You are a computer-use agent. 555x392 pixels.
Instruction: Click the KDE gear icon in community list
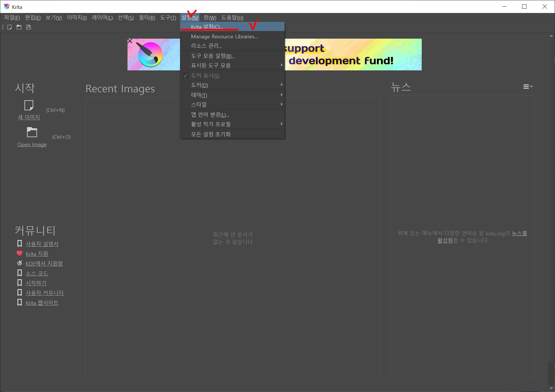click(20, 263)
